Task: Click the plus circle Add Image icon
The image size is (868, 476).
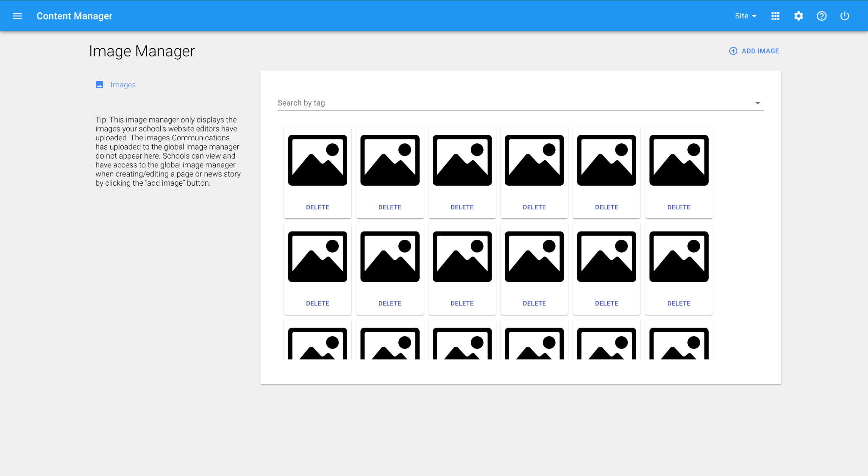Action: click(733, 51)
